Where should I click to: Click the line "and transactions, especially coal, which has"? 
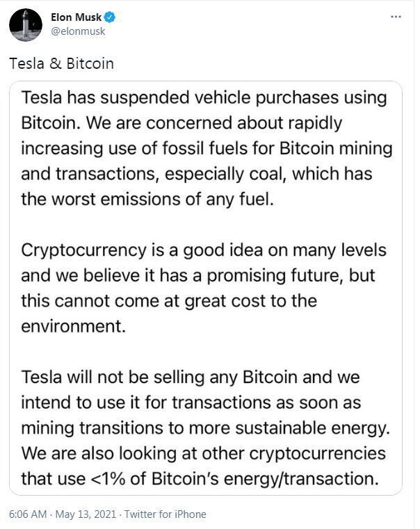tap(197, 174)
